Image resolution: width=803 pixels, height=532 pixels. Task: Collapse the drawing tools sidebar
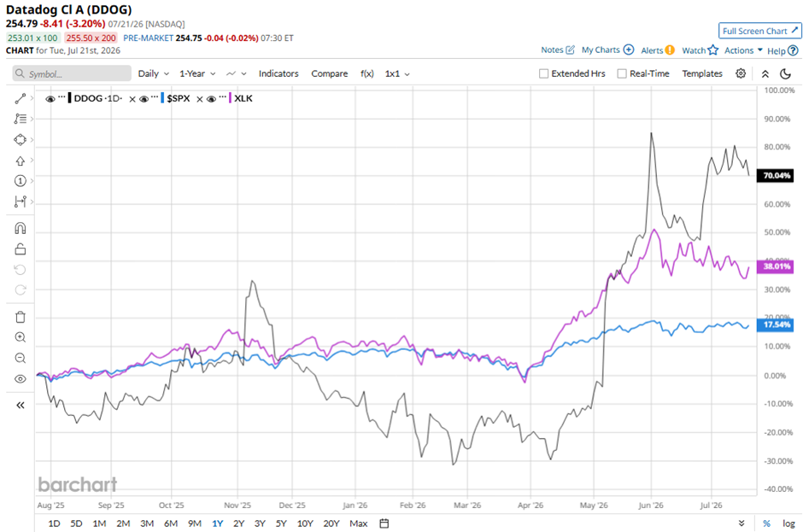tap(20, 405)
